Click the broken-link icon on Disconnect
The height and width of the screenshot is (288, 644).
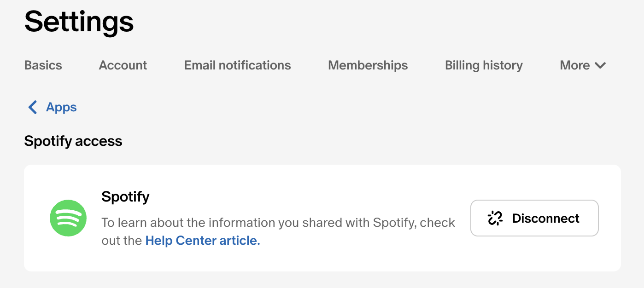(495, 218)
